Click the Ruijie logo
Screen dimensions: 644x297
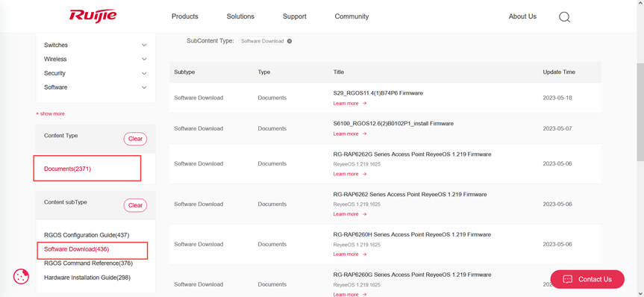click(x=93, y=15)
